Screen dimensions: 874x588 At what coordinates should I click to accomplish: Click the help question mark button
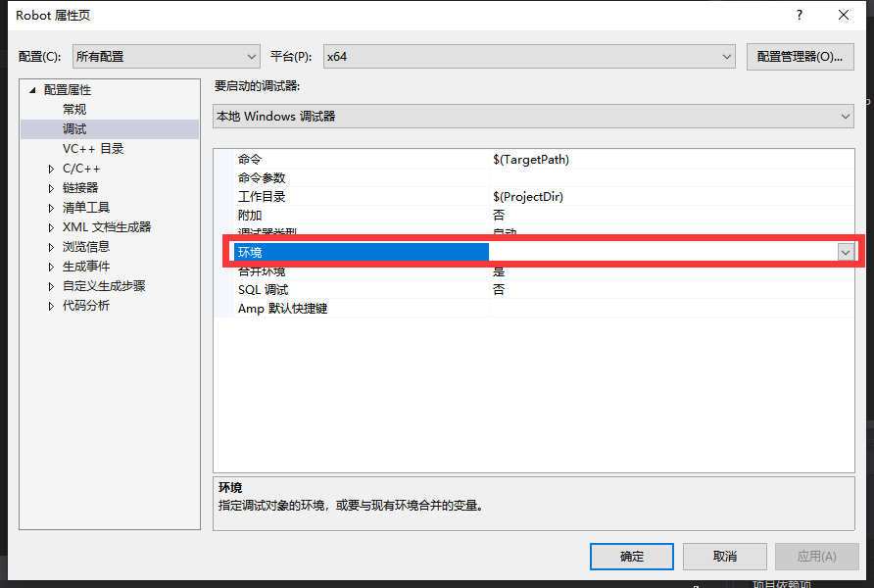[x=800, y=15]
